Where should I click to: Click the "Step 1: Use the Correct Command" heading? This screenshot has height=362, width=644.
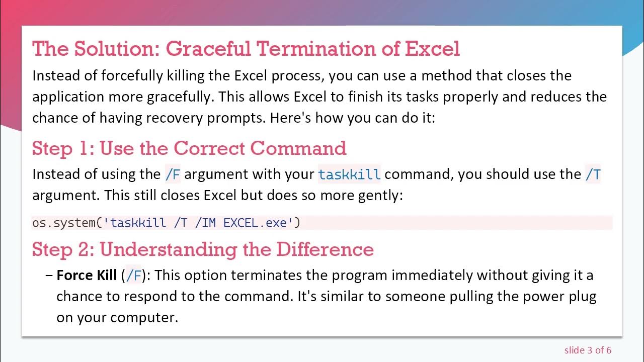click(189, 148)
